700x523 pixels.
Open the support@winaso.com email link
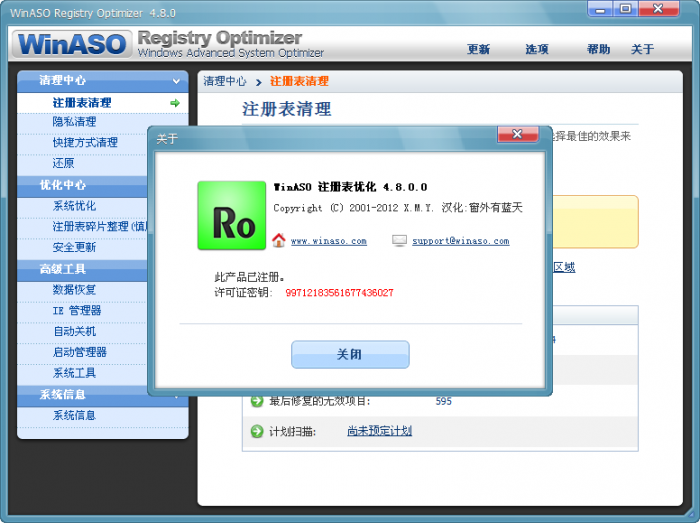pyautogui.click(x=461, y=241)
